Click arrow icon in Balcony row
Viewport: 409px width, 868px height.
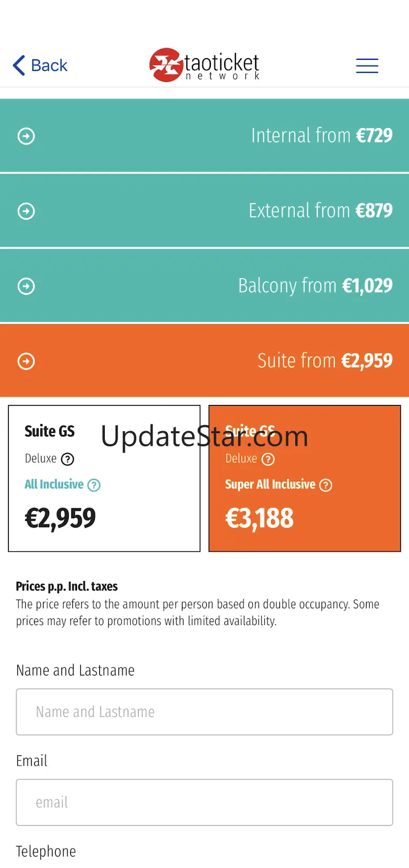pyautogui.click(x=26, y=286)
